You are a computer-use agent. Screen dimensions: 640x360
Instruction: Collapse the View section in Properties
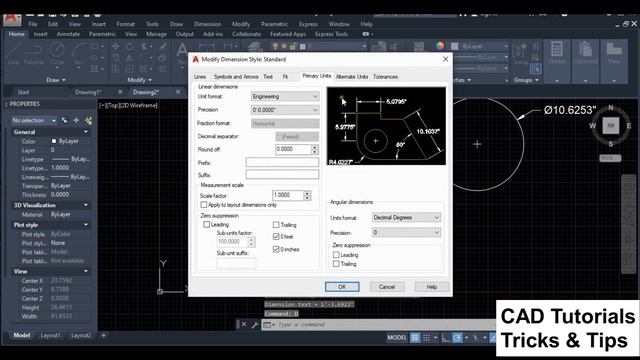click(x=86, y=271)
